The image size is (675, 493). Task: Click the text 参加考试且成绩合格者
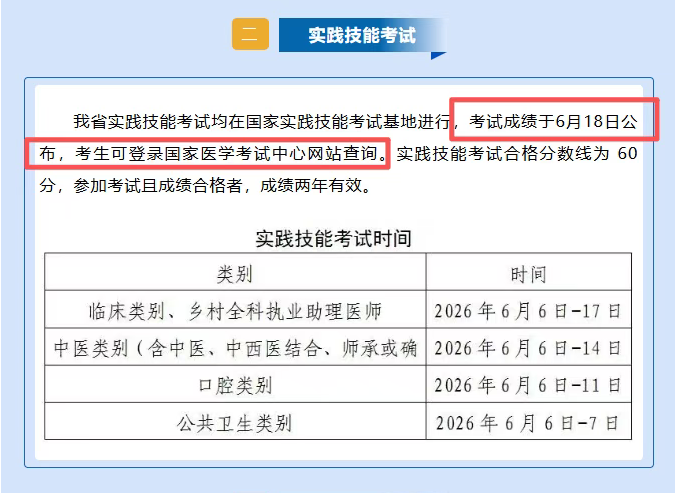[x=158, y=186]
